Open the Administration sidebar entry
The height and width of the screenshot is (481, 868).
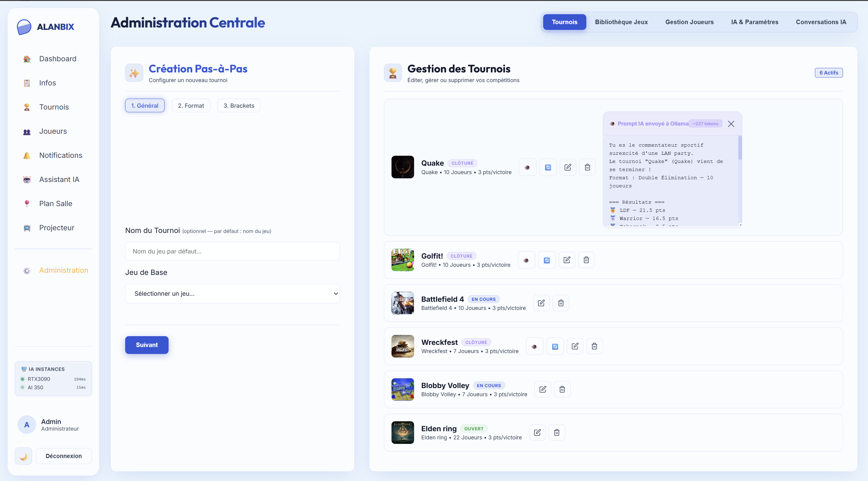coord(53,270)
